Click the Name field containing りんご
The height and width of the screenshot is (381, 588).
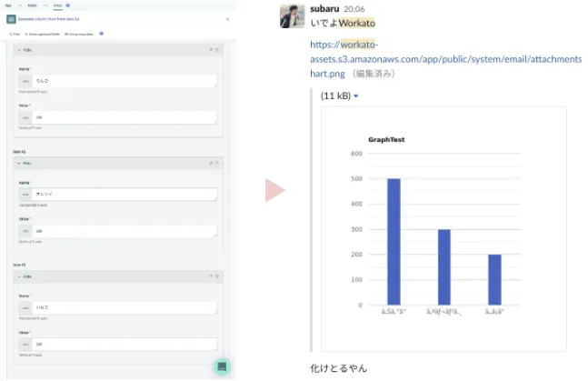point(125,81)
